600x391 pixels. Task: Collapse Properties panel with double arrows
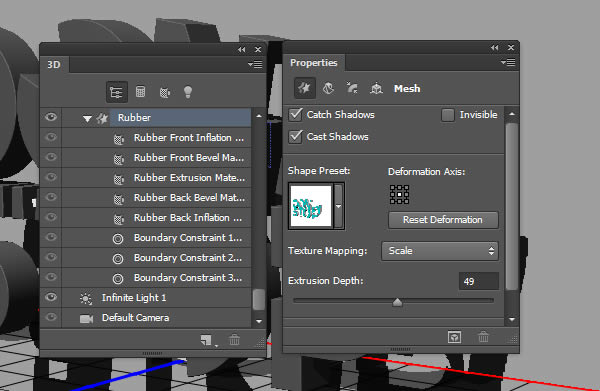[x=495, y=47]
